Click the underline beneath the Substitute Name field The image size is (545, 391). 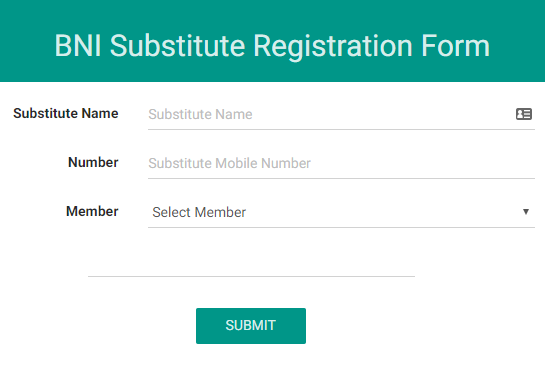[x=341, y=129]
